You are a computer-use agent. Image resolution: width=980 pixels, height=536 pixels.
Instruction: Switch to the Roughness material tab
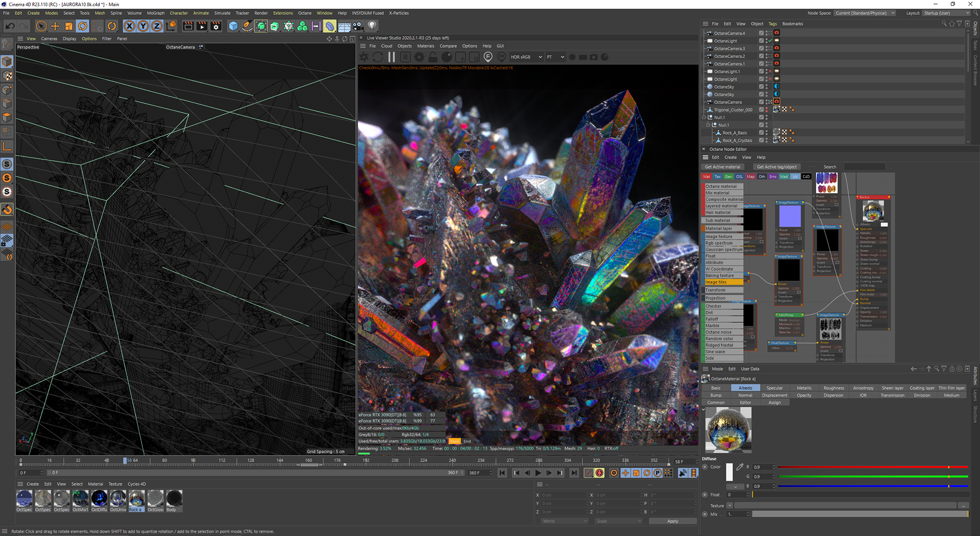[834, 388]
